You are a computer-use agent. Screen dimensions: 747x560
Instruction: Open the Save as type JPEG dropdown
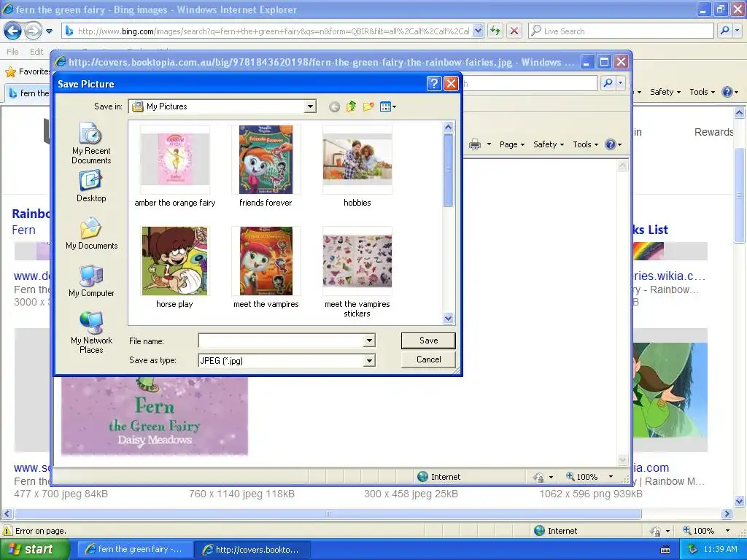[x=369, y=361]
